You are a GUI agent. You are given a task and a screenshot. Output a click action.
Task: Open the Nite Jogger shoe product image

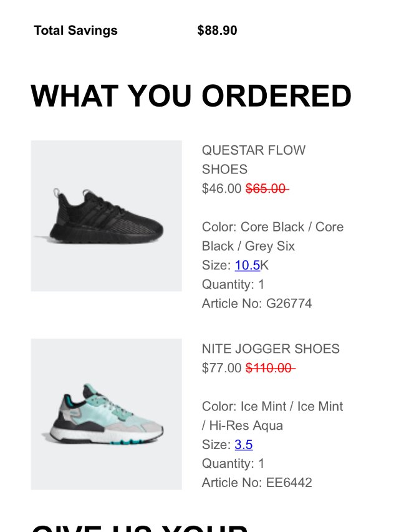(x=106, y=414)
